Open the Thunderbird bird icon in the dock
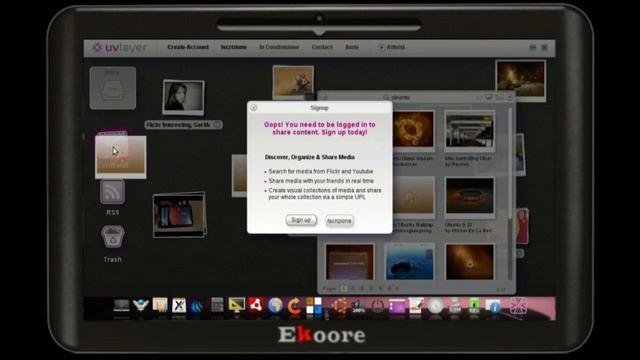This screenshot has height=360, width=640. tap(141, 305)
